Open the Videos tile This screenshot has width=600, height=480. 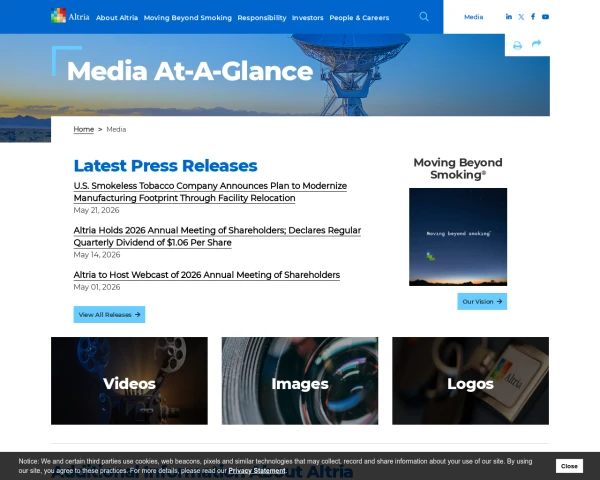[x=129, y=381]
